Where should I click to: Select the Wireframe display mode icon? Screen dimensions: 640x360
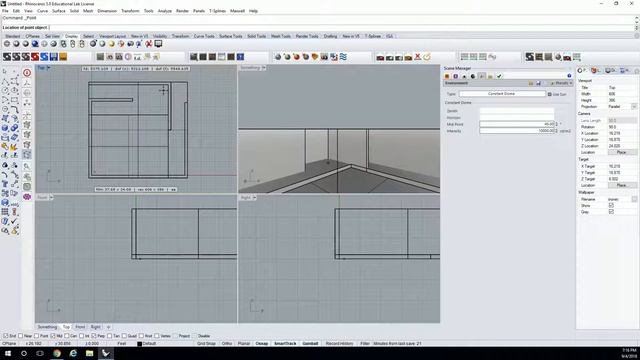7,44
